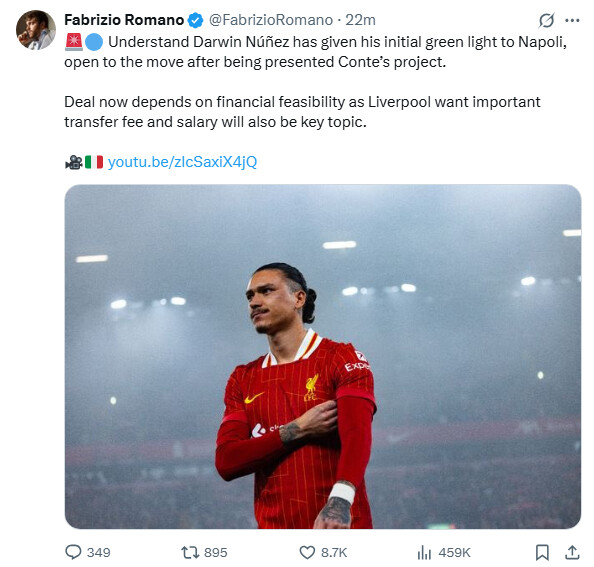This screenshot has width=594, height=567.
Task: Click the reply speech bubble icon
Action: click(73, 552)
